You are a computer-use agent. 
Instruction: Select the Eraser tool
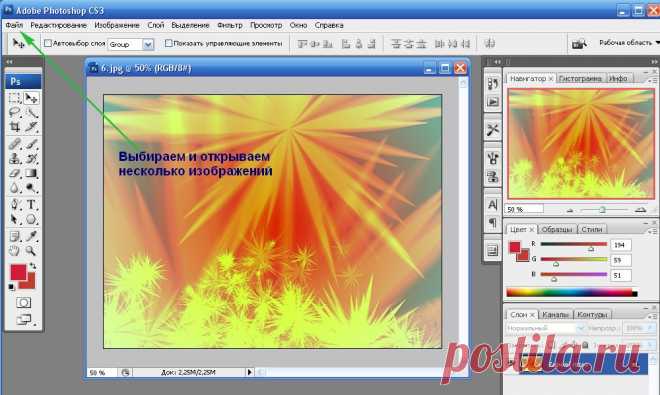15,173
